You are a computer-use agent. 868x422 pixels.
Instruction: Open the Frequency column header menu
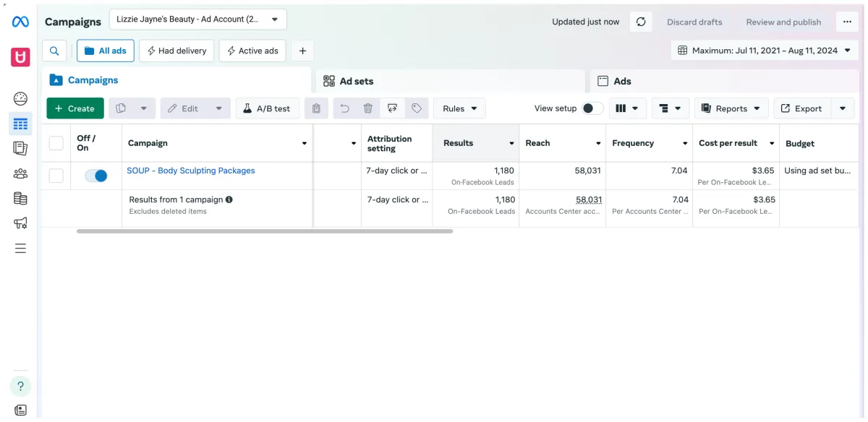685,143
